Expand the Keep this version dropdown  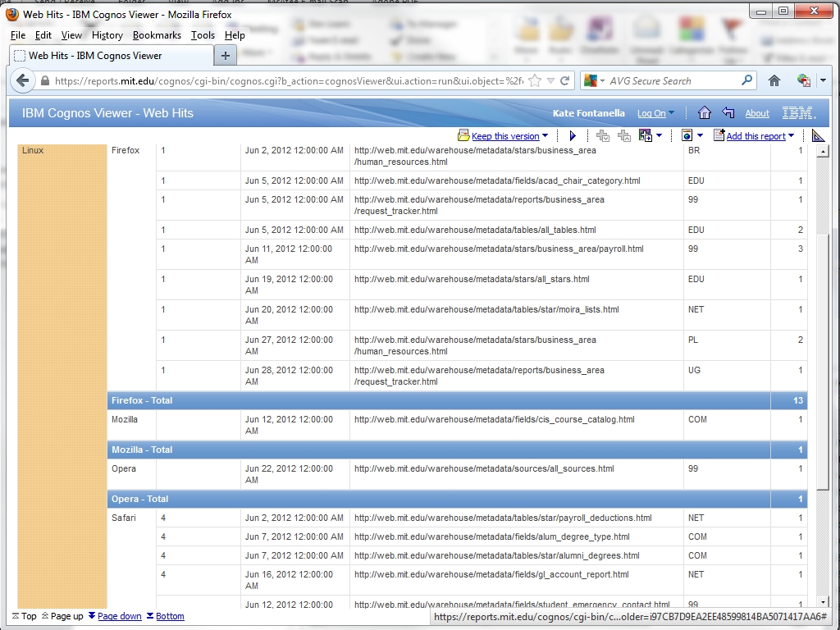pyautogui.click(x=546, y=137)
